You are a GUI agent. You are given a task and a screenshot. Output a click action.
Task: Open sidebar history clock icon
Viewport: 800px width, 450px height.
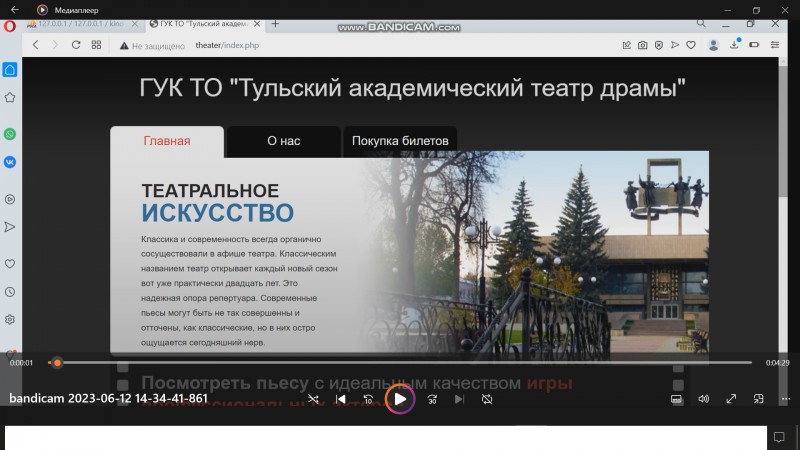pos(10,292)
